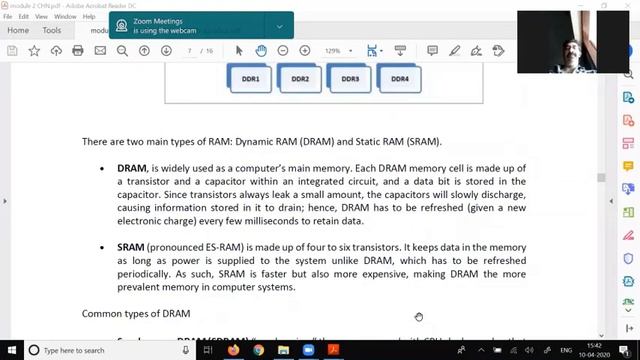Open Google Chrome from the taskbar

258,350
